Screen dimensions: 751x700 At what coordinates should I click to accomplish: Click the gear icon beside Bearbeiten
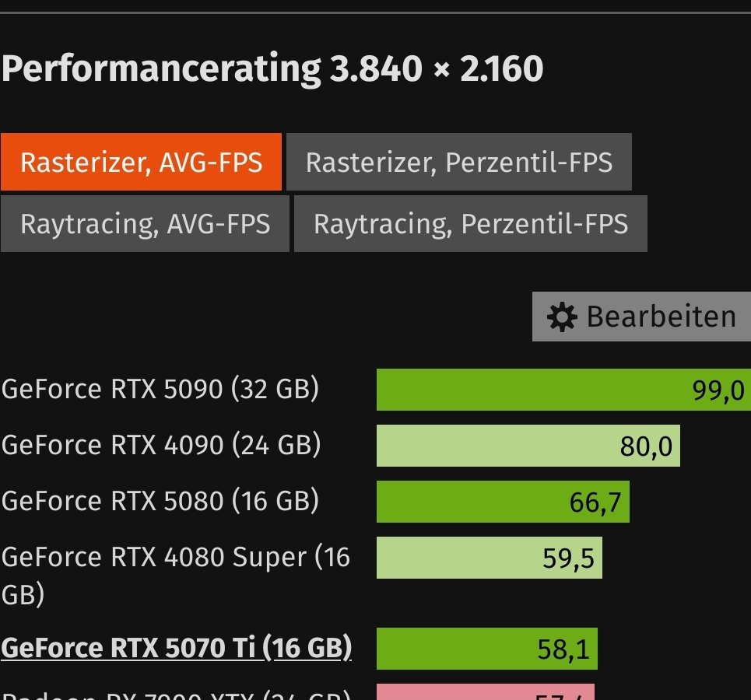(x=561, y=317)
